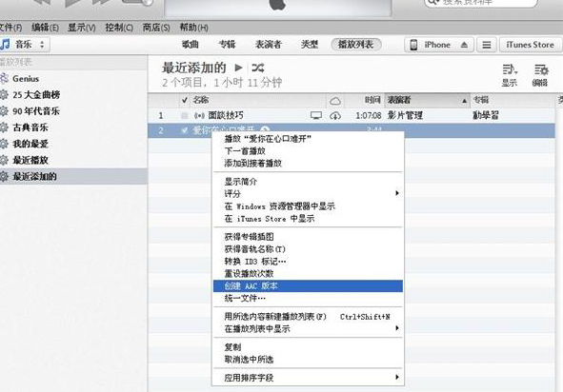Choose 下一首播放 in context menu
Image resolution: width=563 pixels, height=392 pixels.
pyautogui.click(x=308, y=151)
